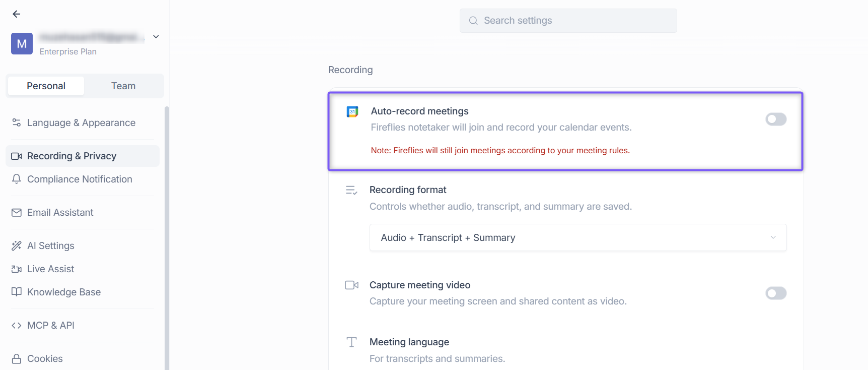Open Compliance Notification settings

pos(83,179)
